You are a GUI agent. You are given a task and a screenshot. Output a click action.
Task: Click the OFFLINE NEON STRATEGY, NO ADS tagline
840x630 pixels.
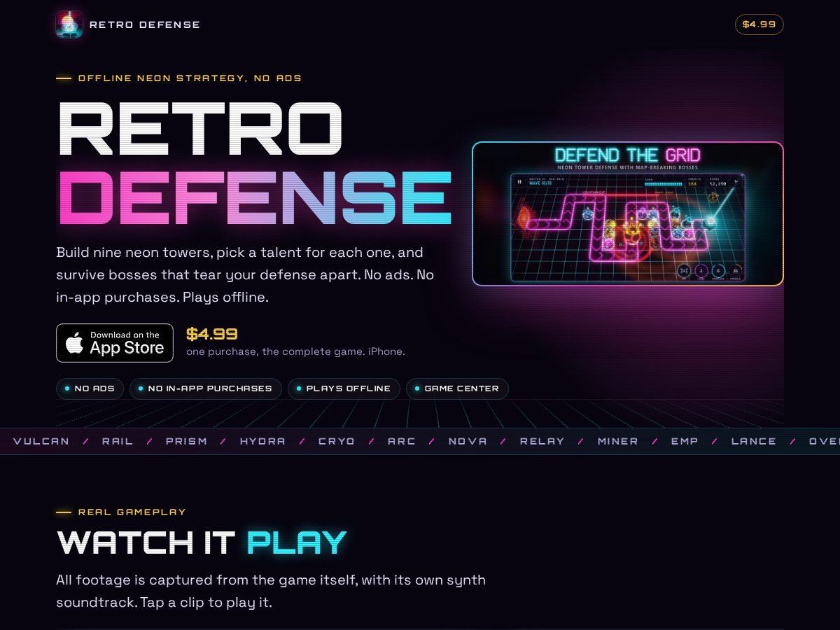point(190,78)
